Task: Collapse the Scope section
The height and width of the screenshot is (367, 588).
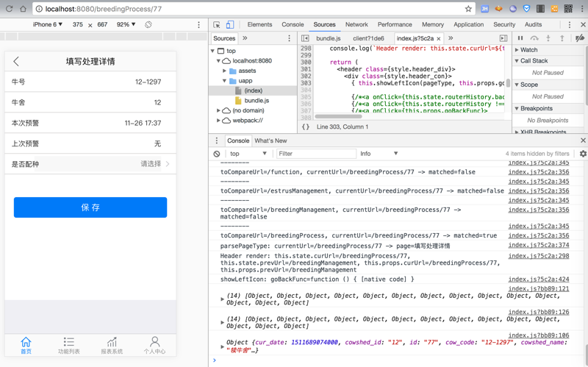Action: coord(517,85)
